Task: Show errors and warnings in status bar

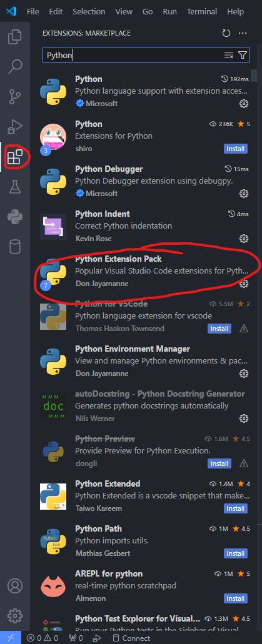Action: point(43,638)
